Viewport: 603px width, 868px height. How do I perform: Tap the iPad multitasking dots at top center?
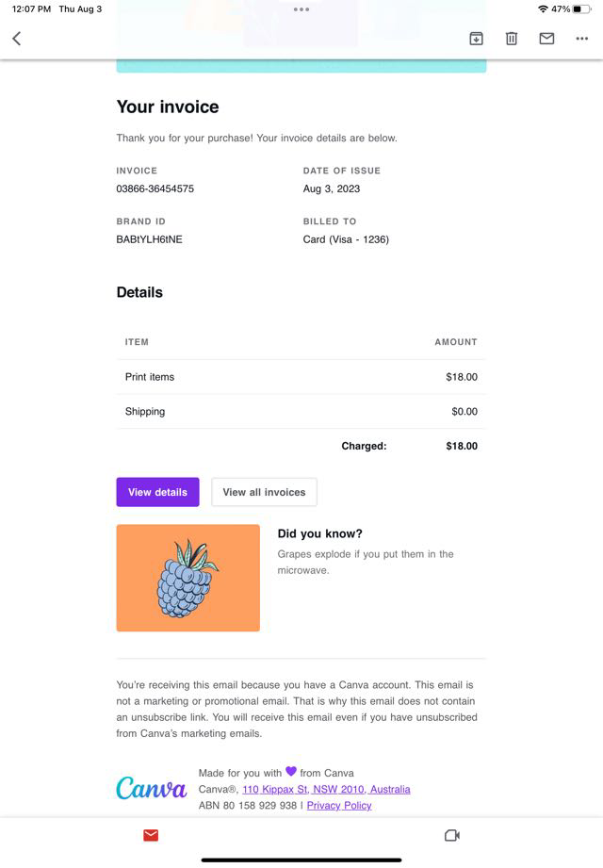[x=301, y=9]
